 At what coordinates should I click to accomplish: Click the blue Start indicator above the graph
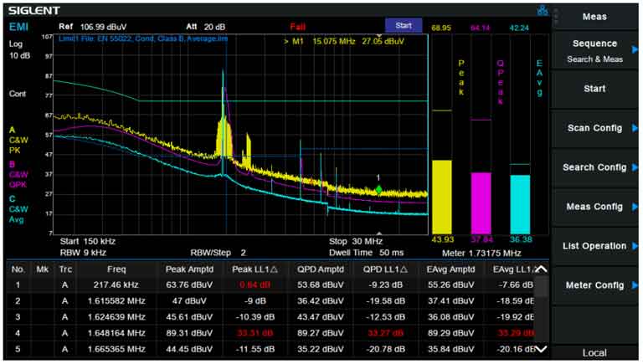coord(404,26)
